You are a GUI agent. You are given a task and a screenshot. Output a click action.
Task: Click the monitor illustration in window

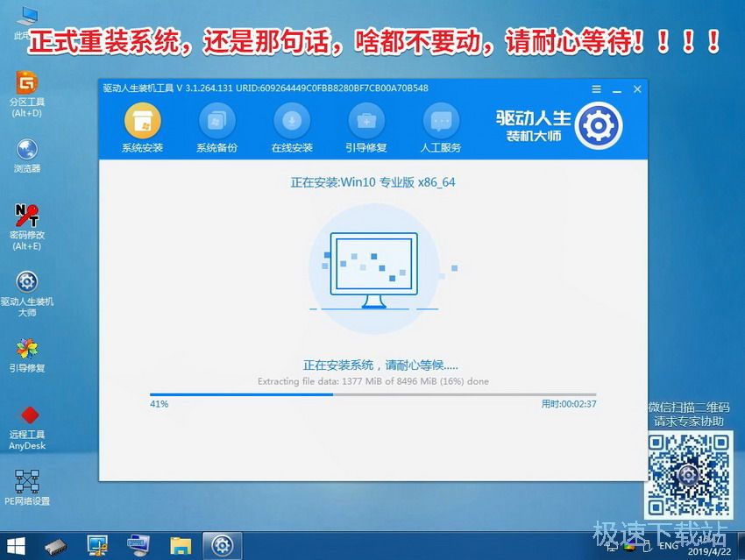click(374, 270)
